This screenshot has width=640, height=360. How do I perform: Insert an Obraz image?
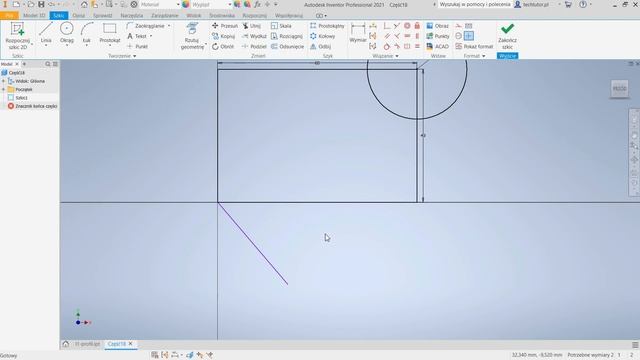tap(438, 26)
